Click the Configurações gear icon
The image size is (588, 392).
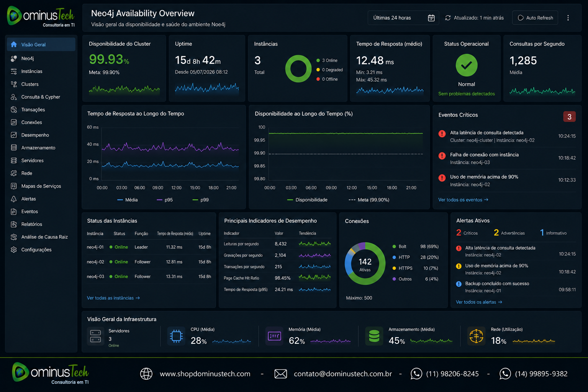pos(14,250)
